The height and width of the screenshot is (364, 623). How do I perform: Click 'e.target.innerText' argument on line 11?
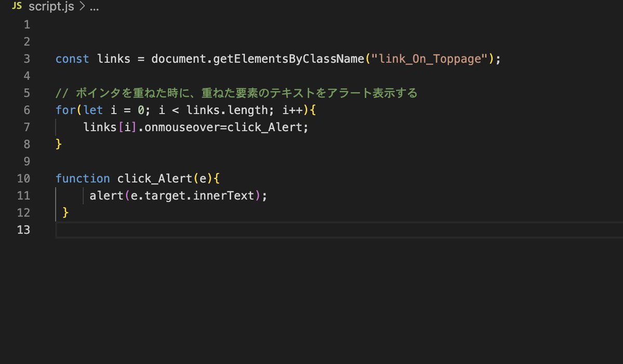tap(192, 196)
